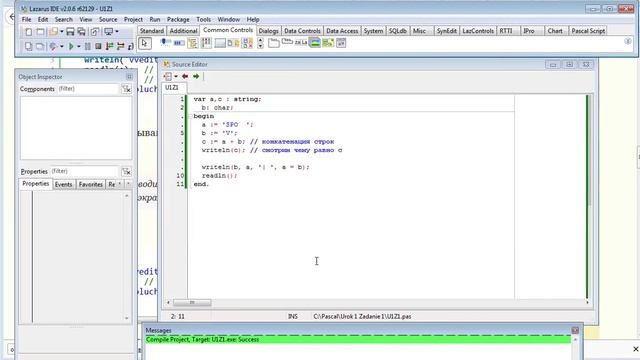Open the Source menu

point(108,19)
